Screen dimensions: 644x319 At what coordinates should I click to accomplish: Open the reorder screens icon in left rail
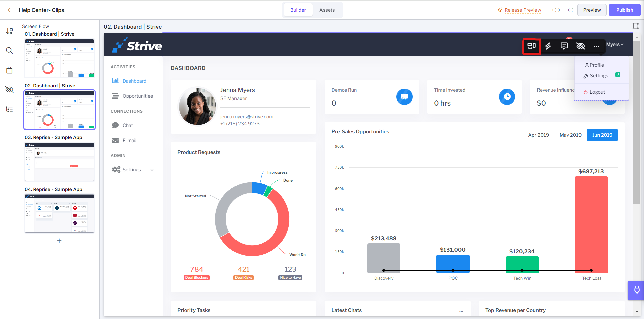[x=9, y=31]
